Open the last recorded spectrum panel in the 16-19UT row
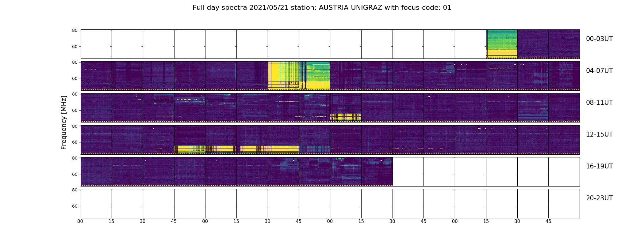The width and height of the screenshot is (644, 245). tap(377, 171)
